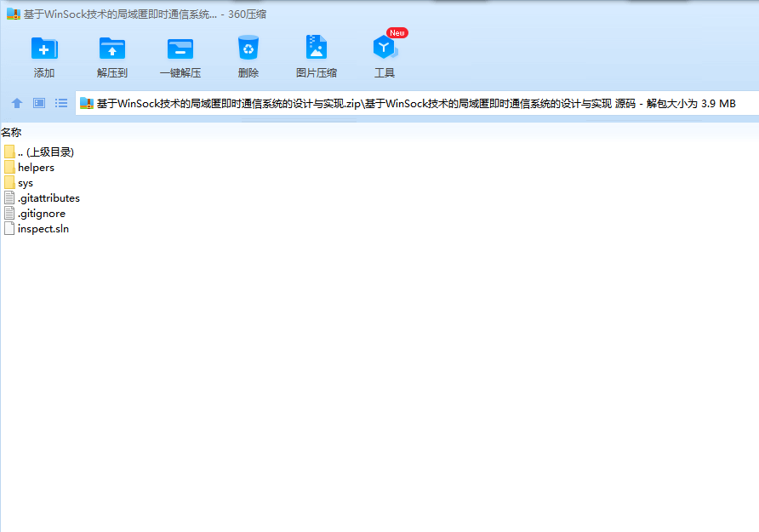
Task: Open the 图片压缩 image compression tool
Action: (316, 58)
